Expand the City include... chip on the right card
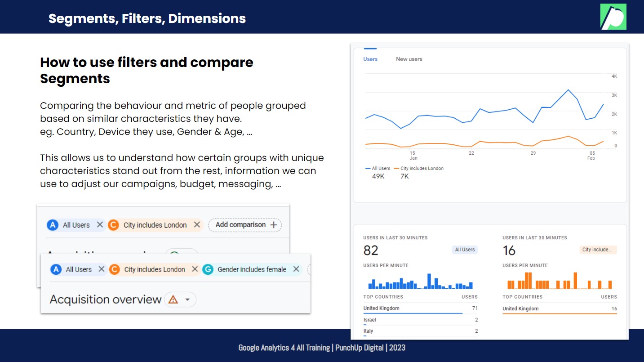Image resolution: width=644 pixels, height=362 pixels. coord(598,250)
